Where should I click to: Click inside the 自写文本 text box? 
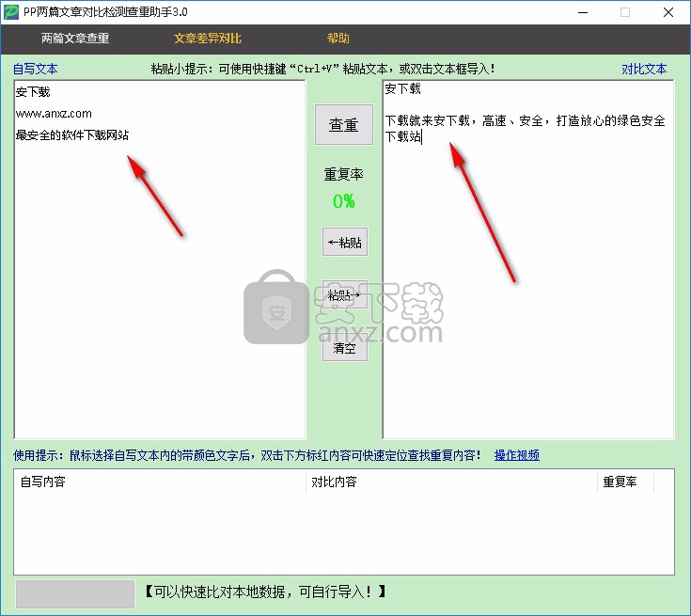[160, 260]
